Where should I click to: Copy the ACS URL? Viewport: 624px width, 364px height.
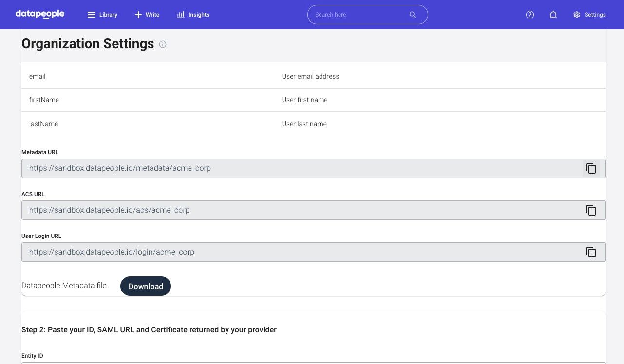click(x=591, y=210)
